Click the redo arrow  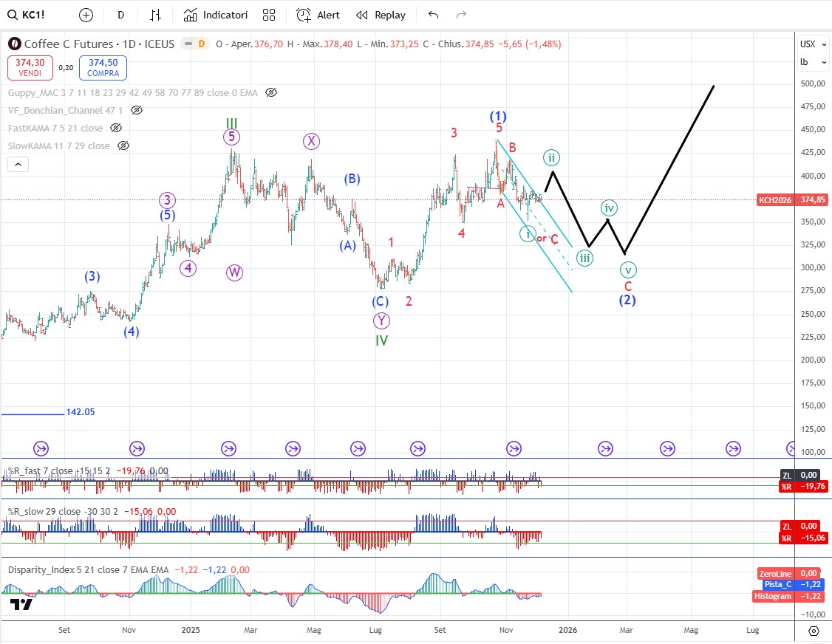tap(461, 15)
